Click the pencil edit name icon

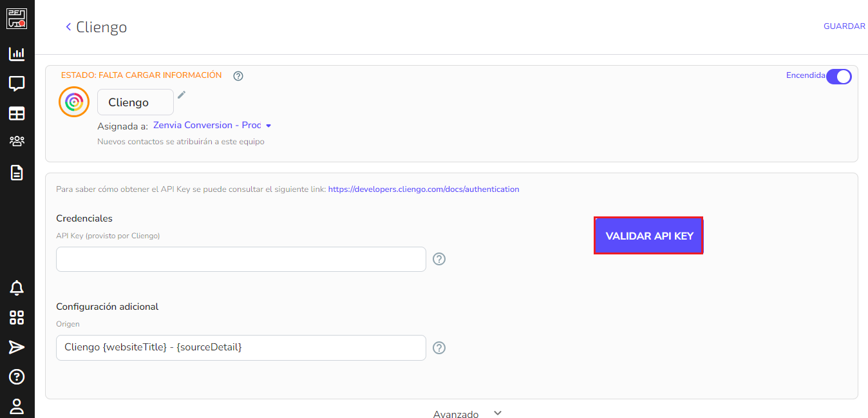[x=182, y=95]
